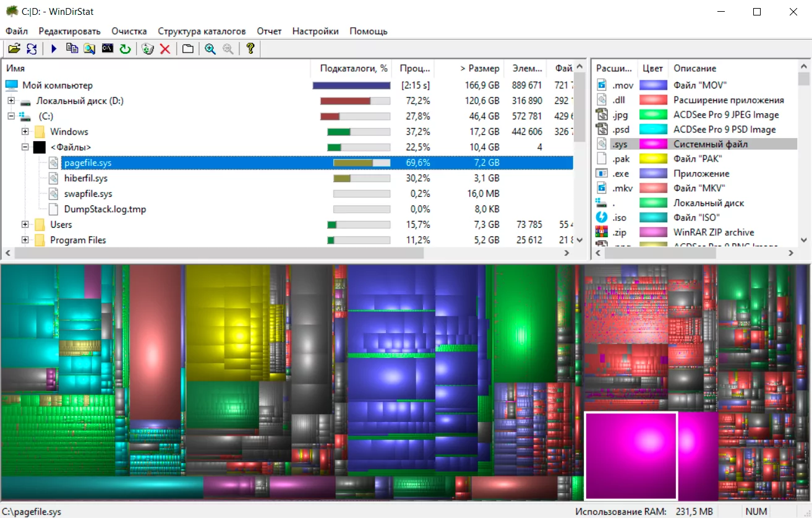Expand the Локальный диск (D:) node
The image size is (812, 518).
click(11, 101)
